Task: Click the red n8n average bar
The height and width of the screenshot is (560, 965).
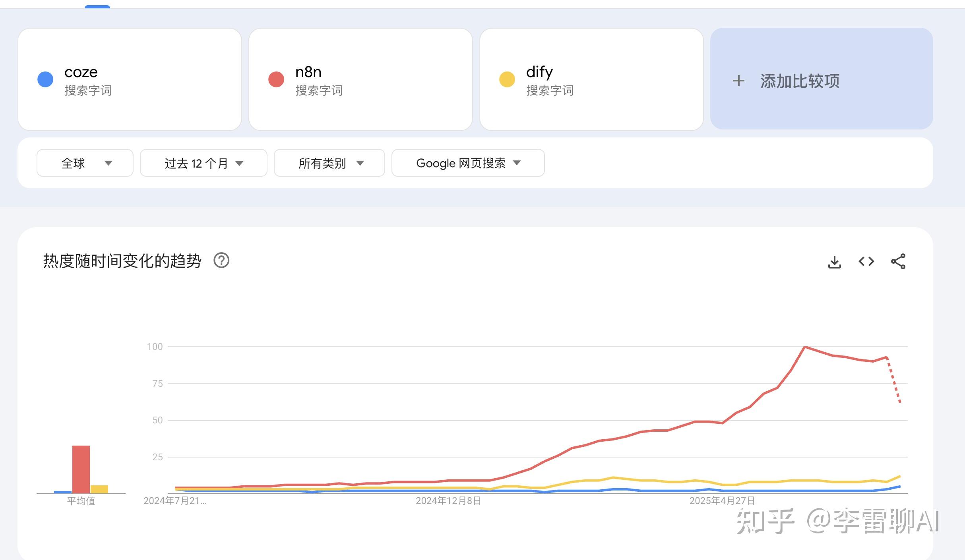Action: [x=81, y=469]
